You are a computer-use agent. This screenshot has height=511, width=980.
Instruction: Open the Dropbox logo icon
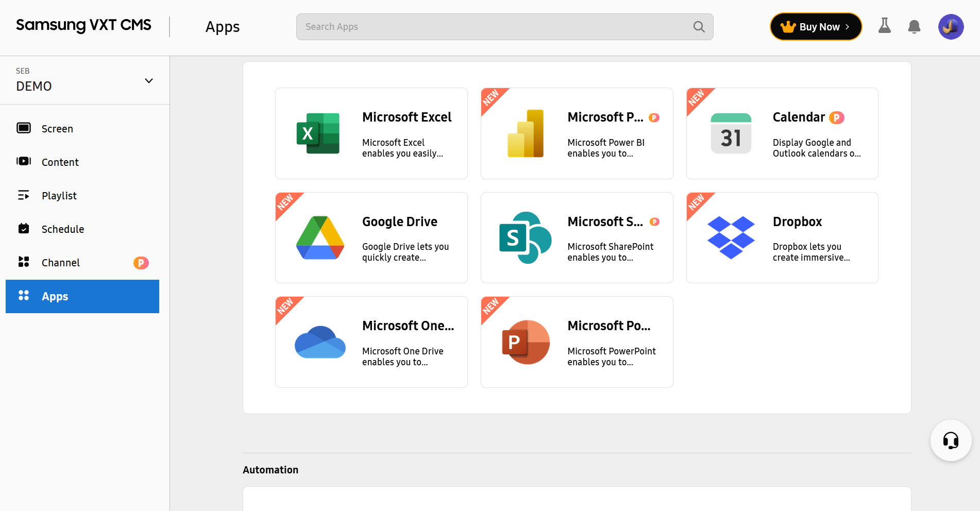click(731, 237)
